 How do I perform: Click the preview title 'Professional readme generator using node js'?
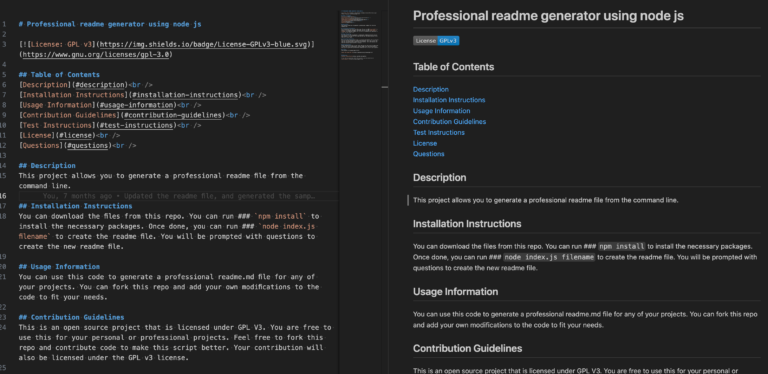[548, 16]
